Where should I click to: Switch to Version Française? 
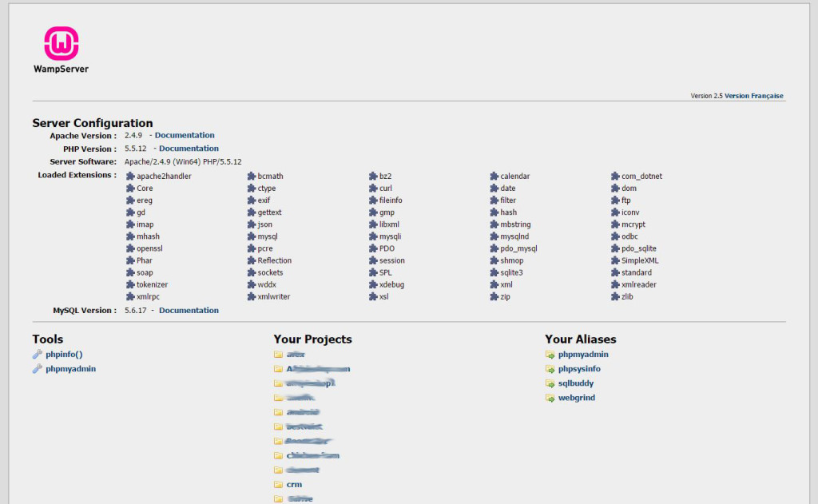coord(754,96)
